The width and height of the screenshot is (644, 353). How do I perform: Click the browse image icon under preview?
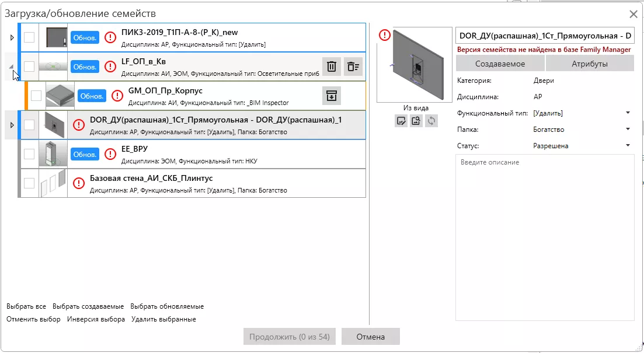click(x=416, y=121)
